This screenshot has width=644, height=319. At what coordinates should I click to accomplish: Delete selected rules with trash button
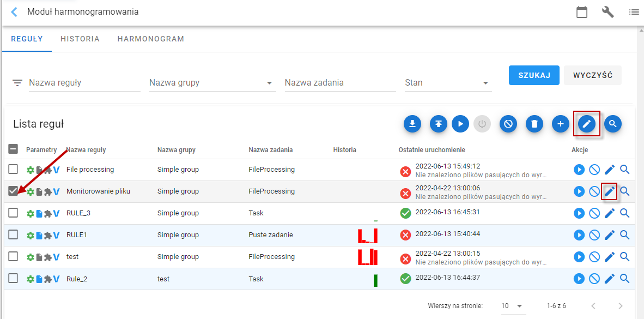coord(534,124)
